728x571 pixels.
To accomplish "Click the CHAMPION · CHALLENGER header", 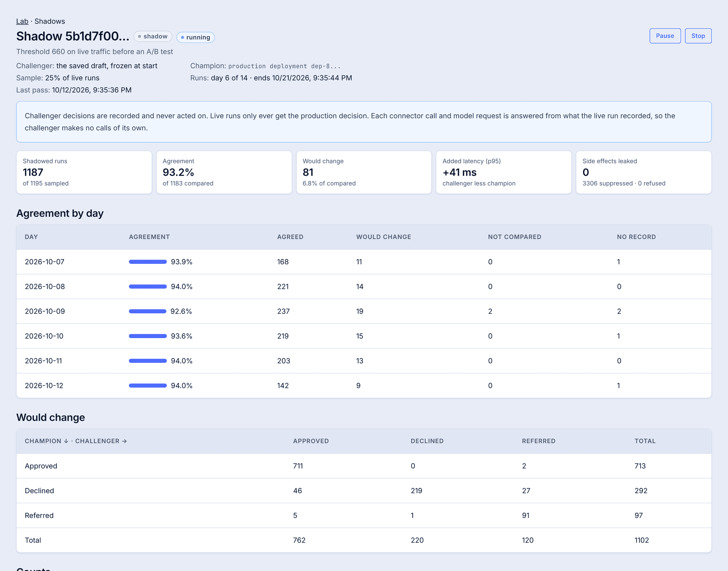I will click(x=76, y=441).
